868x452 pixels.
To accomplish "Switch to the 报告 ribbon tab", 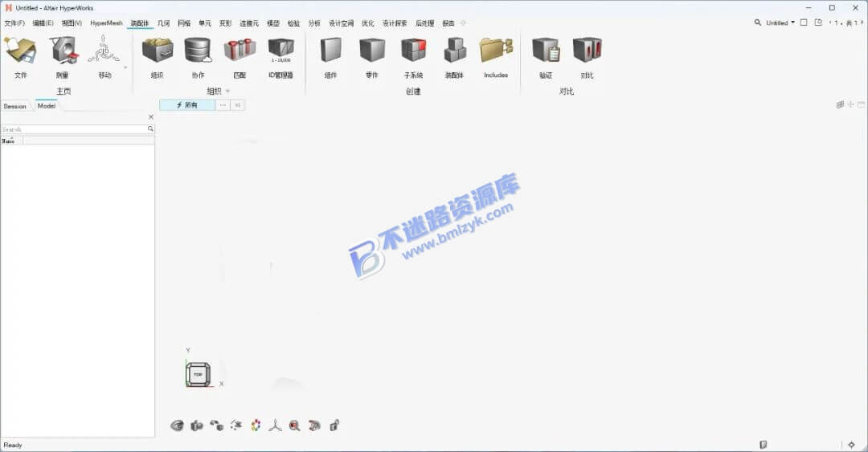I will (x=448, y=23).
